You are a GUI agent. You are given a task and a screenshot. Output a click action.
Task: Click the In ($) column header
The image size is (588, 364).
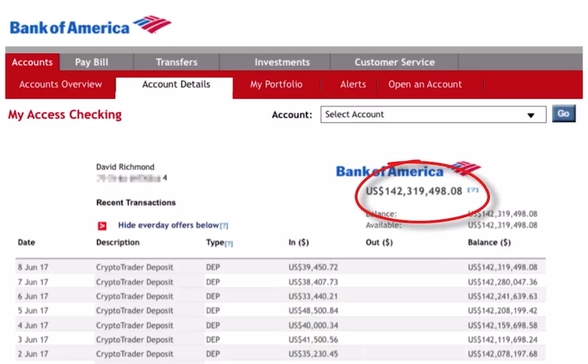pyautogui.click(x=299, y=243)
